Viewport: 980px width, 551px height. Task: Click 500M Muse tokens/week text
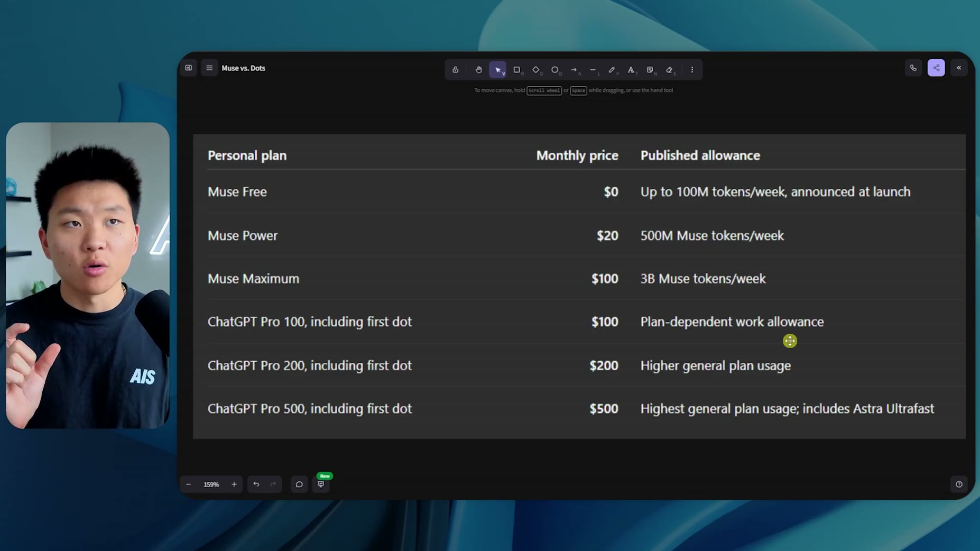coord(712,235)
